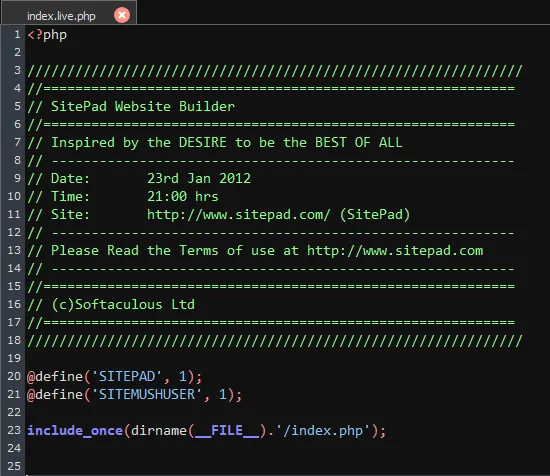Viewport: 550px width, 476px height.
Task: Click the 'include_once' keyword
Action: click(x=75, y=430)
